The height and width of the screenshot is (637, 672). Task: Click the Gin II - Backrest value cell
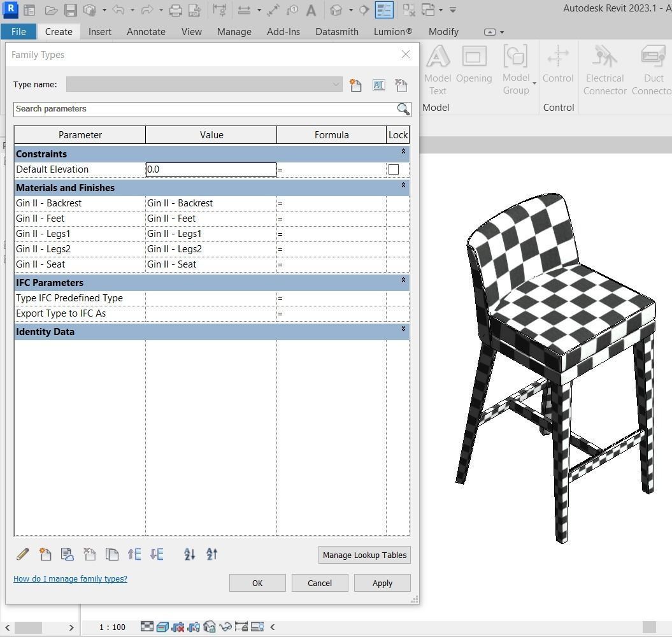click(211, 203)
